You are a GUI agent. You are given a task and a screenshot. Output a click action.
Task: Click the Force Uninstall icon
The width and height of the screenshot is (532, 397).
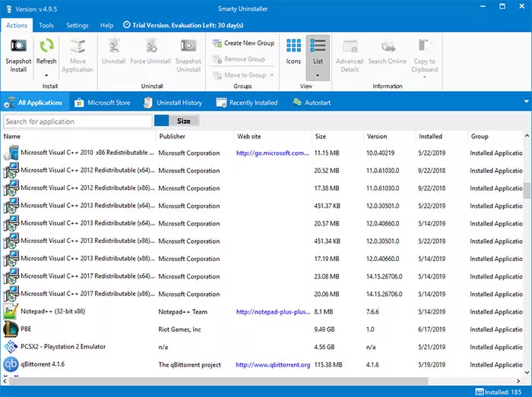[151, 46]
